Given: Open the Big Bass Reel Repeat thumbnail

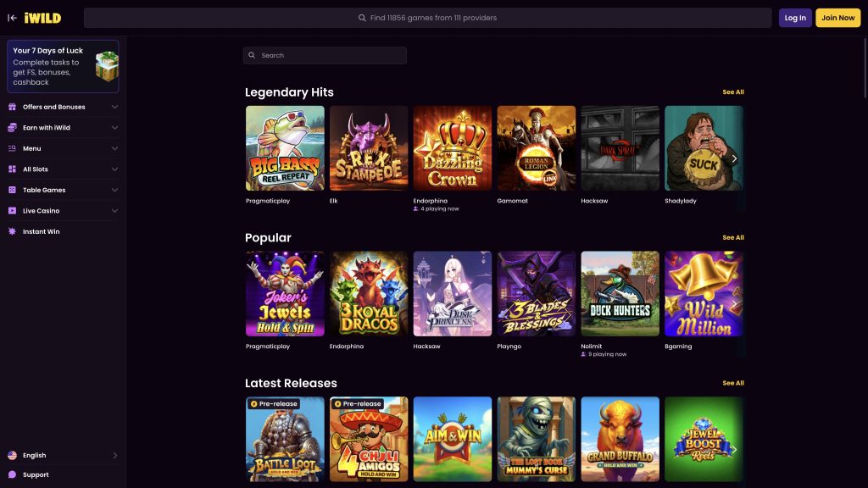Looking at the screenshot, I should pyautogui.click(x=285, y=148).
